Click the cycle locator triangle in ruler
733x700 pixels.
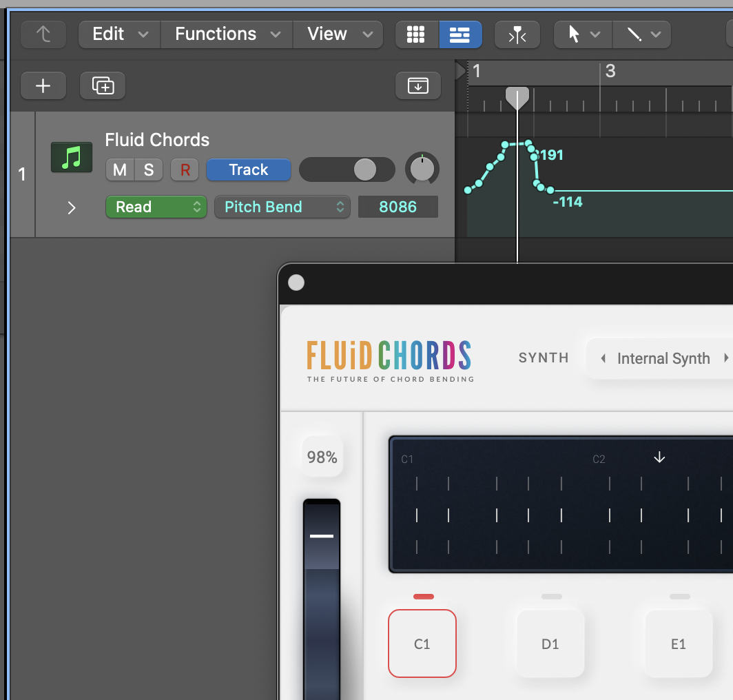tap(461, 71)
